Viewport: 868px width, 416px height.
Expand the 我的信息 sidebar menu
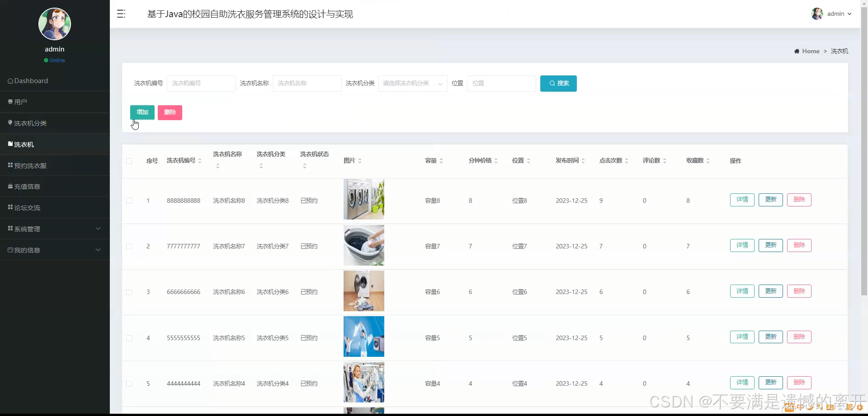pos(55,250)
